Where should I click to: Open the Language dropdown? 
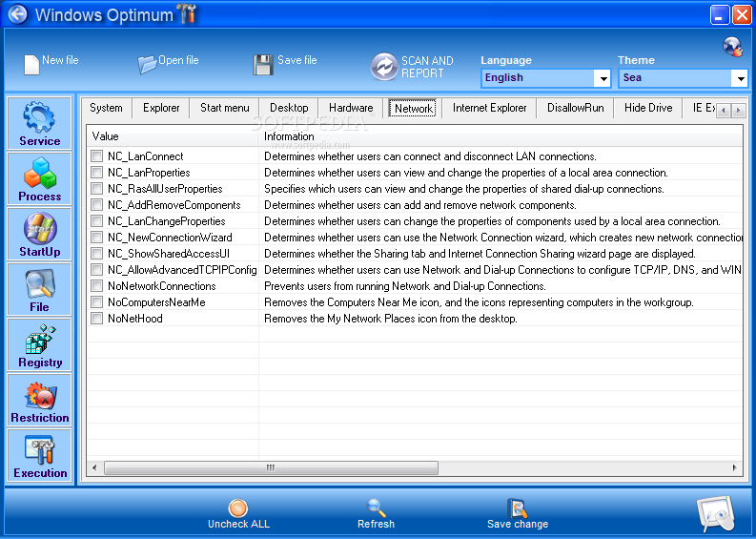(x=603, y=78)
